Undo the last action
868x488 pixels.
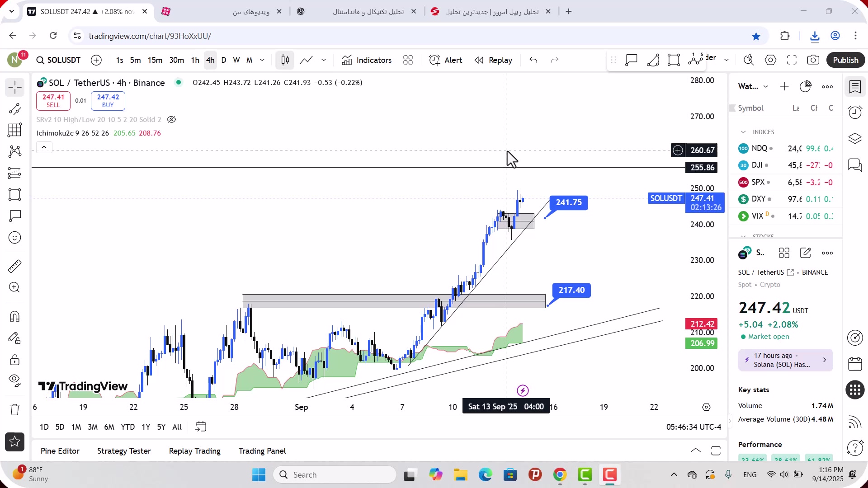point(533,60)
